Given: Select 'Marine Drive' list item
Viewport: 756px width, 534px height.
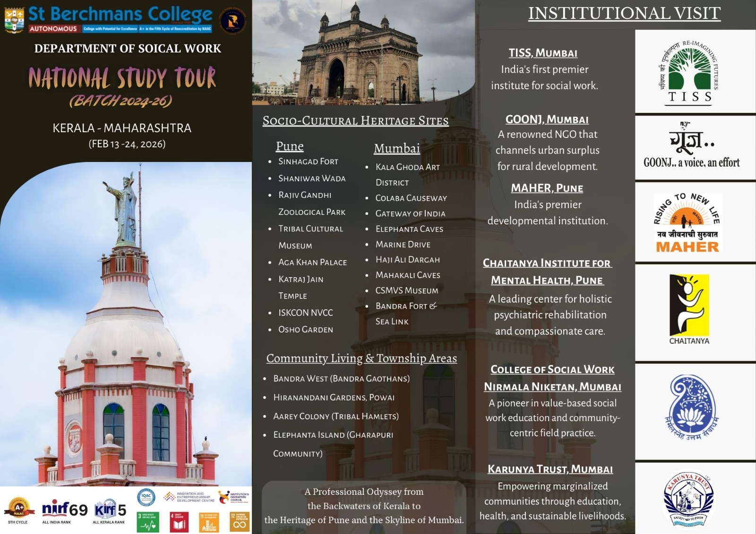Looking at the screenshot, I should pyautogui.click(x=403, y=245).
